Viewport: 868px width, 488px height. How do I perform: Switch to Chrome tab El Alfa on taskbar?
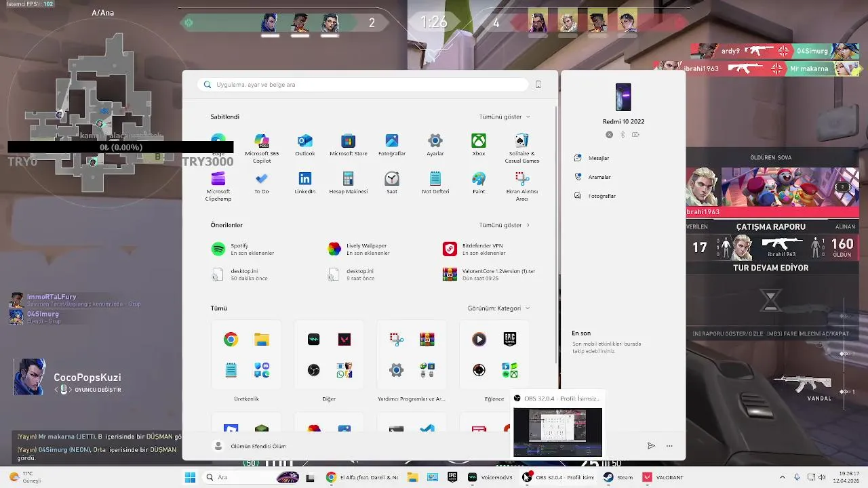click(x=362, y=477)
